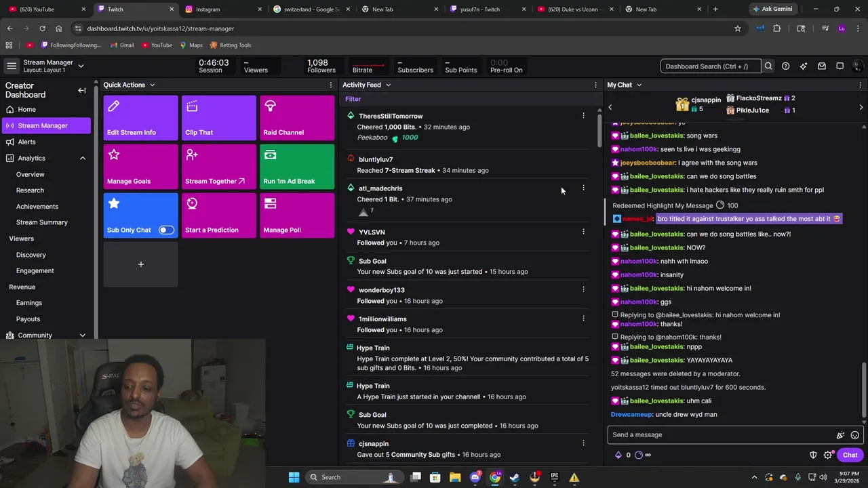868x488 pixels.
Task: Open the chat shield moderation icon
Action: [813, 455]
